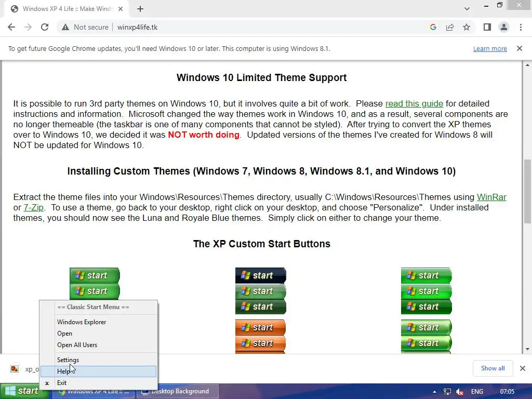This screenshot has width=532, height=399.
Task: Click the address bar URL winxp4life.tk
Action: coord(137,27)
